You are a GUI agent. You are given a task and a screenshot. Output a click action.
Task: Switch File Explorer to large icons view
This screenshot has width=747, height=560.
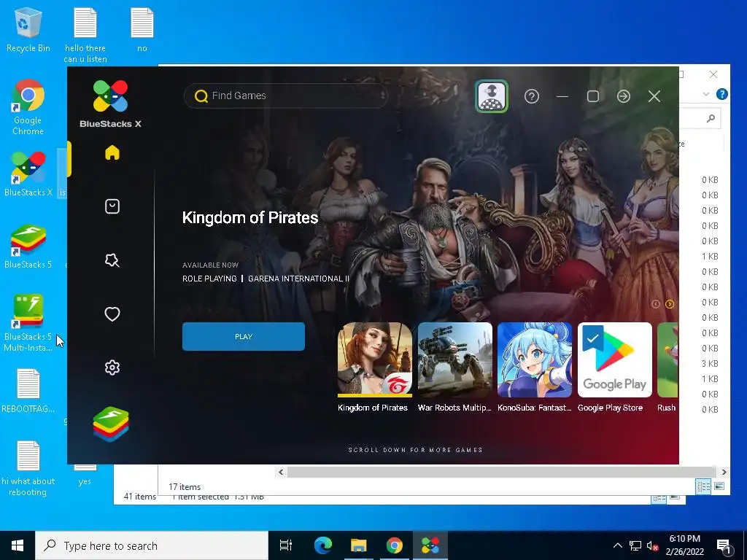click(x=719, y=486)
